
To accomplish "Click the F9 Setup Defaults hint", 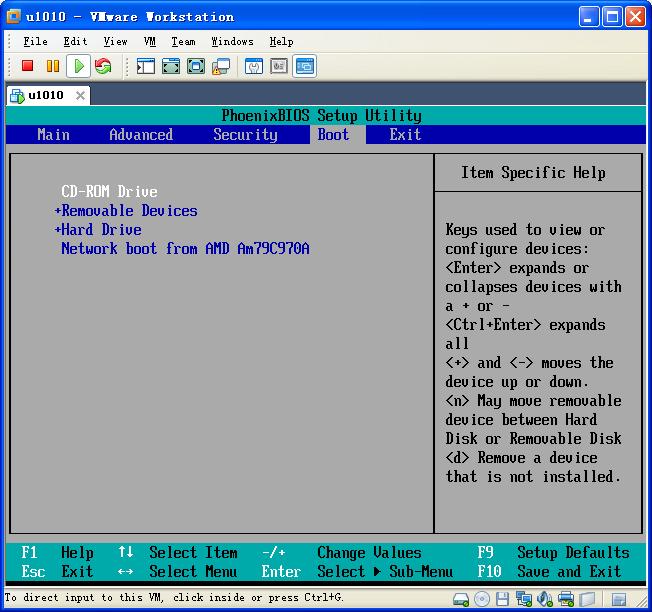I will [x=553, y=553].
